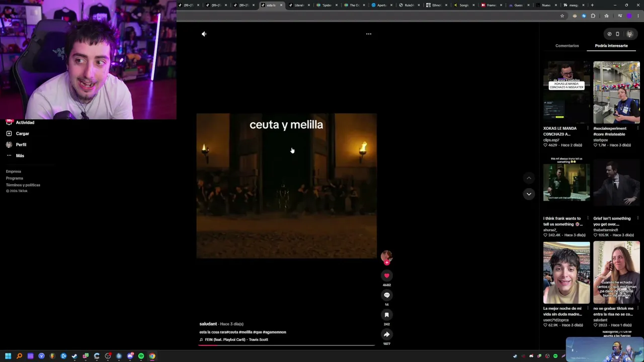This screenshot has height=362, width=644.
Task: Like the video with the heart icon
Action: (x=386, y=276)
